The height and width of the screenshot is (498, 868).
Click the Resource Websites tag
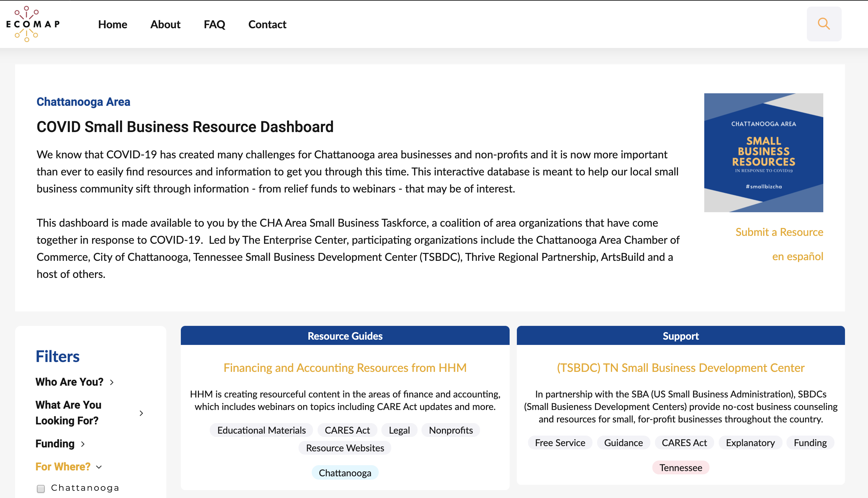pyautogui.click(x=345, y=448)
